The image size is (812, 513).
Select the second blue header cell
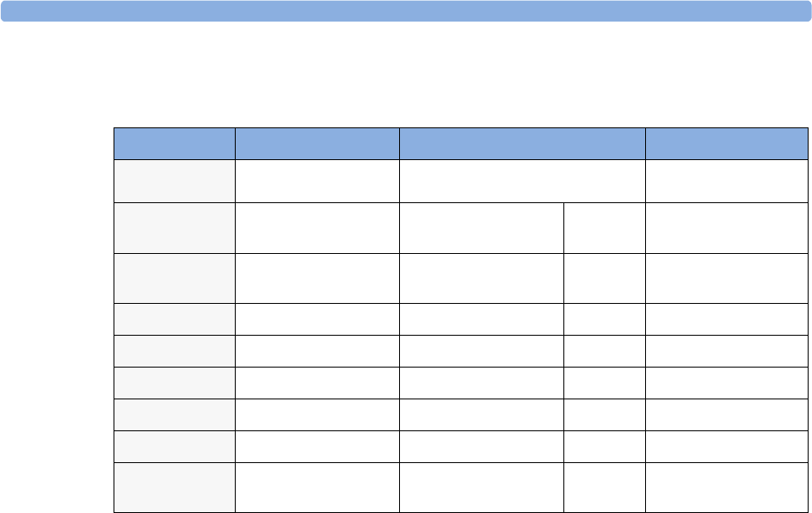pyautogui.click(x=317, y=144)
